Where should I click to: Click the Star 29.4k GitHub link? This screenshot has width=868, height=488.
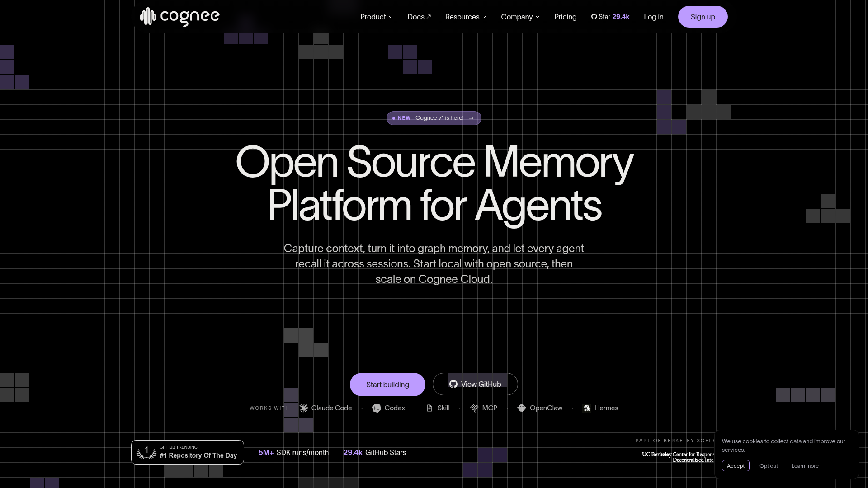coord(610,17)
